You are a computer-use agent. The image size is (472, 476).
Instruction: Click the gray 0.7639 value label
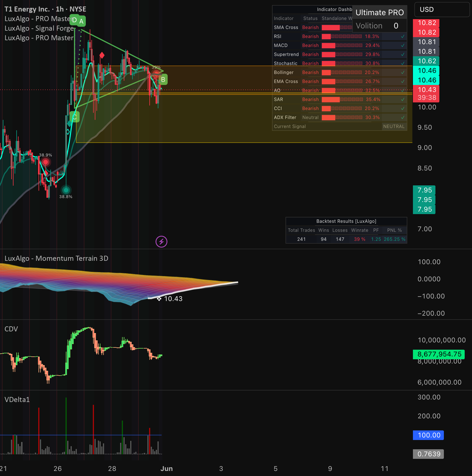[x=429, y=454]
